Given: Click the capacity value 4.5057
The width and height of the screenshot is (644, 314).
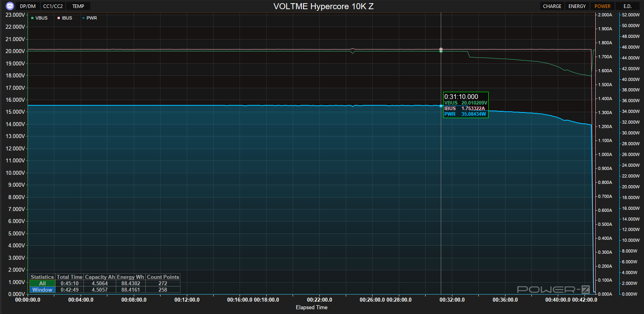Looking at the screenshot, I should [x=100, y=290].
